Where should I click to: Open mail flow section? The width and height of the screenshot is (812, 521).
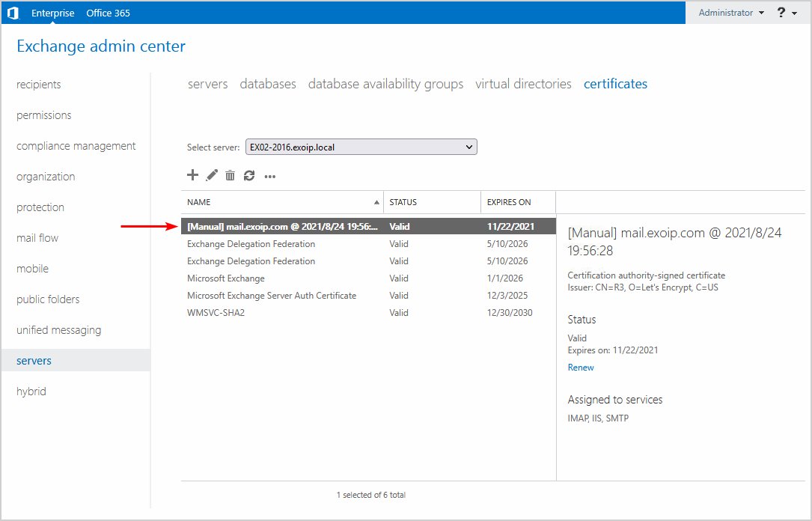(x=37, y=238)
